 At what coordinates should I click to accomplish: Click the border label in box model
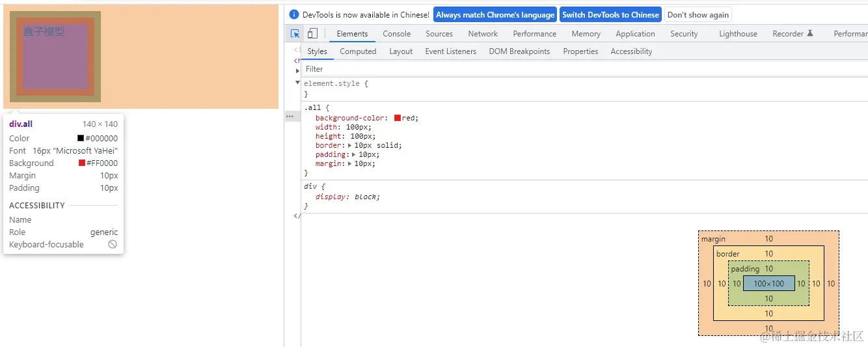coord(728,254)
